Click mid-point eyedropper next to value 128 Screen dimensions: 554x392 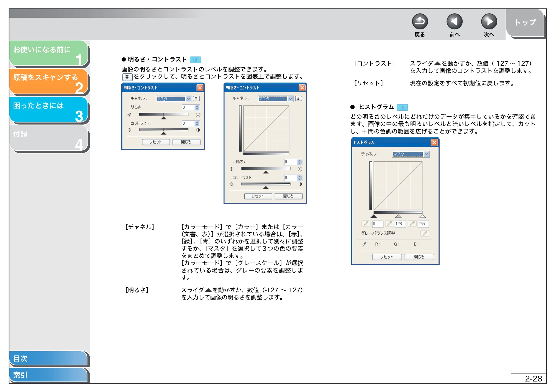389,224
